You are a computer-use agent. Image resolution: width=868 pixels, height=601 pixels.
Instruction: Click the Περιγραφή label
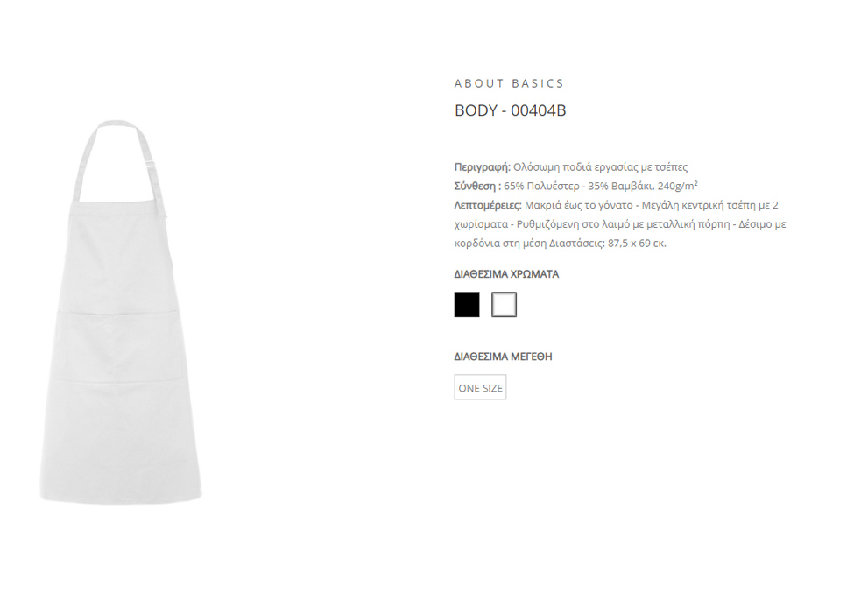pos(482,167)
